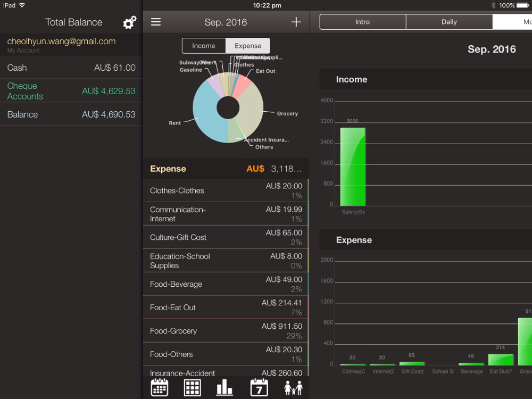Select the bar chart statistics icon
Image resolution: width=532 pixels, height=399 pixels.
[x=225, y=387]
